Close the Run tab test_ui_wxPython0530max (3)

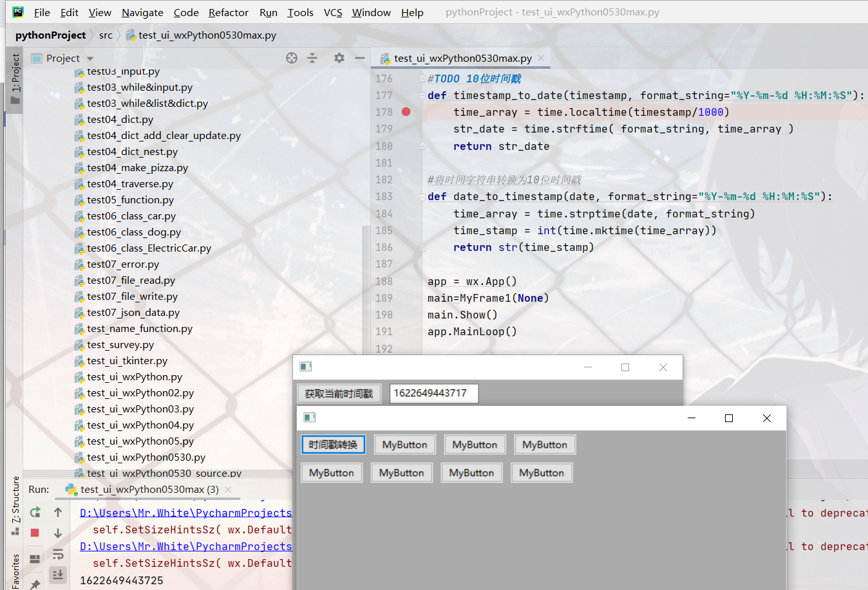(x=228, y=490)
